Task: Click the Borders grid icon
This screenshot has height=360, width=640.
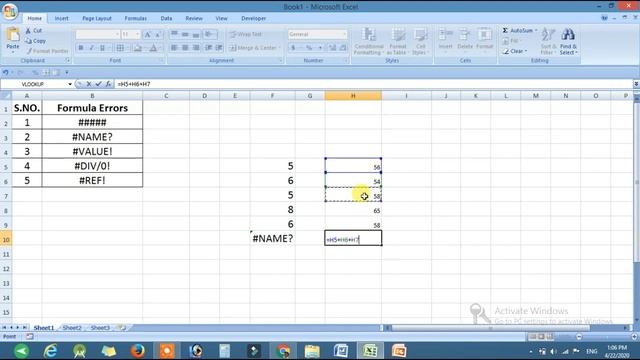Action: tap(120, 48)
